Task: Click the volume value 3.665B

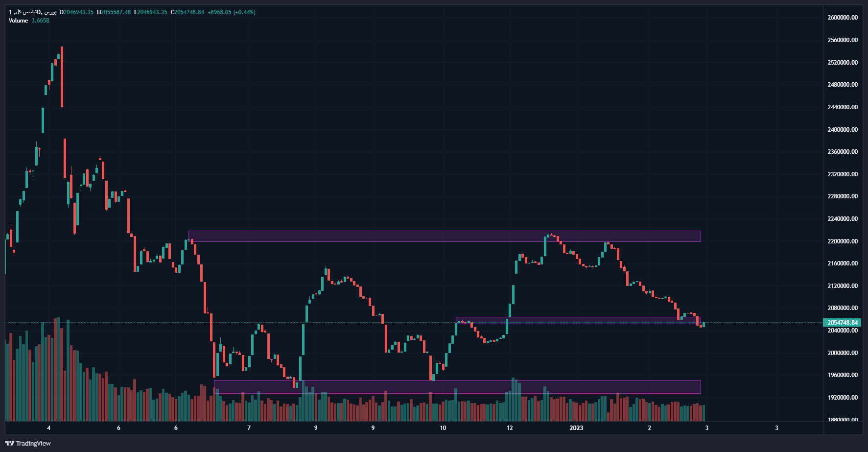Action: pyautogui.click(x=41, y=21)
